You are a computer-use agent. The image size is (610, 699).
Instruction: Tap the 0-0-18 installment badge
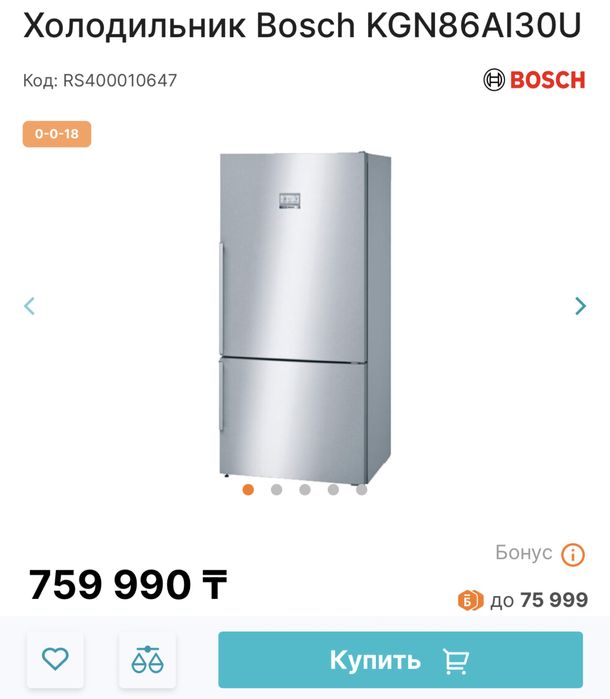click(x=57, y=134)
